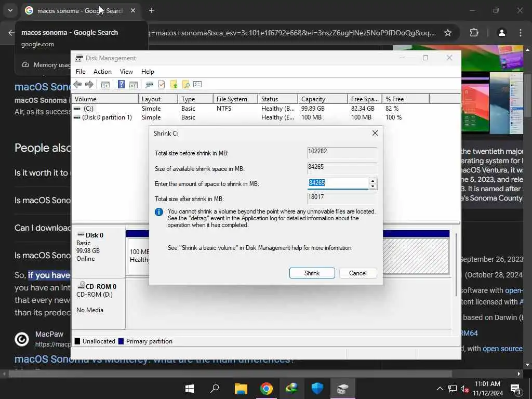Click Chrome page horizontal scrollbar
Screen dimensions: 532x399
231,374
